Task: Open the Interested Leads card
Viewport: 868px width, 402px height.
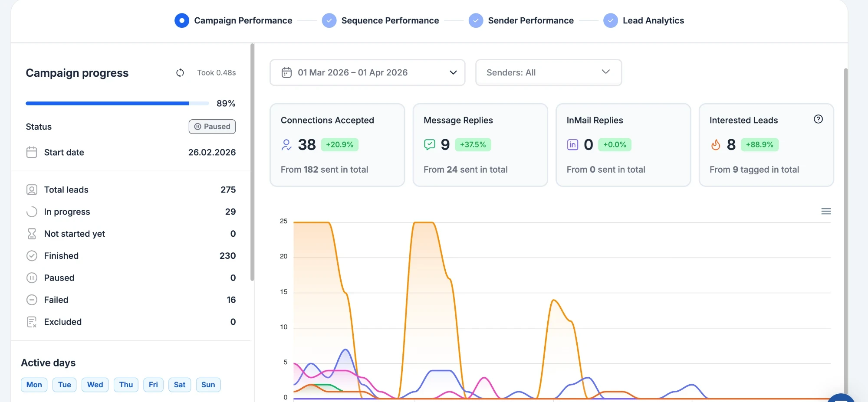Action: (x=766, y=145)
